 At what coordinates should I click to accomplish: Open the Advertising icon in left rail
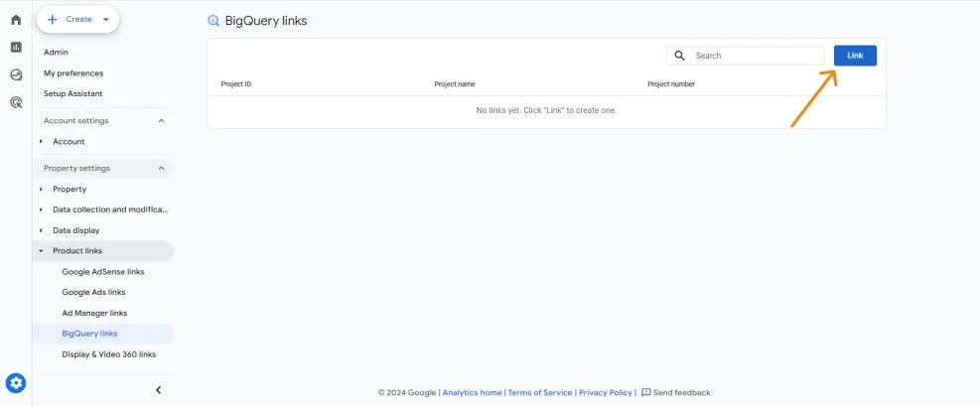[16, 102]
